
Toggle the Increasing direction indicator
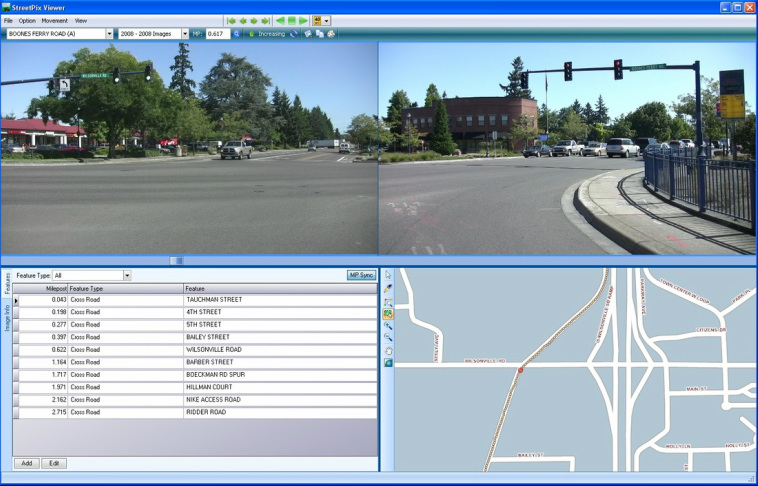tap(267, 34)
